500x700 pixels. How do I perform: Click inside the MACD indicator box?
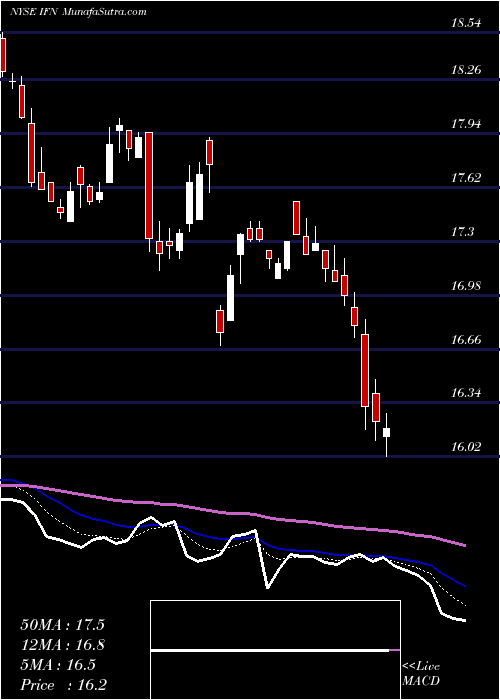coord(275,650)
